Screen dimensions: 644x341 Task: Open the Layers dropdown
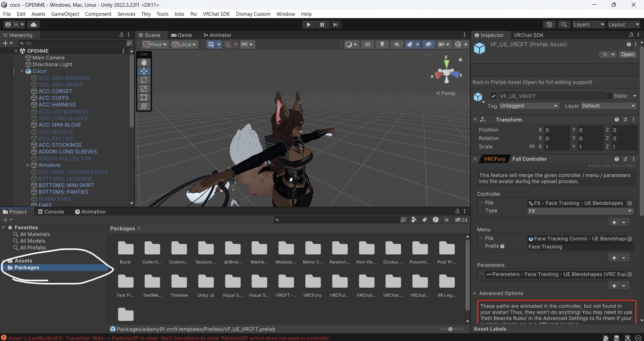pos(588,25)
